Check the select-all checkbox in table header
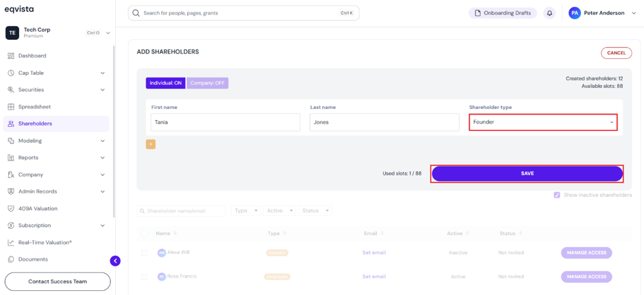 point(144,233)
